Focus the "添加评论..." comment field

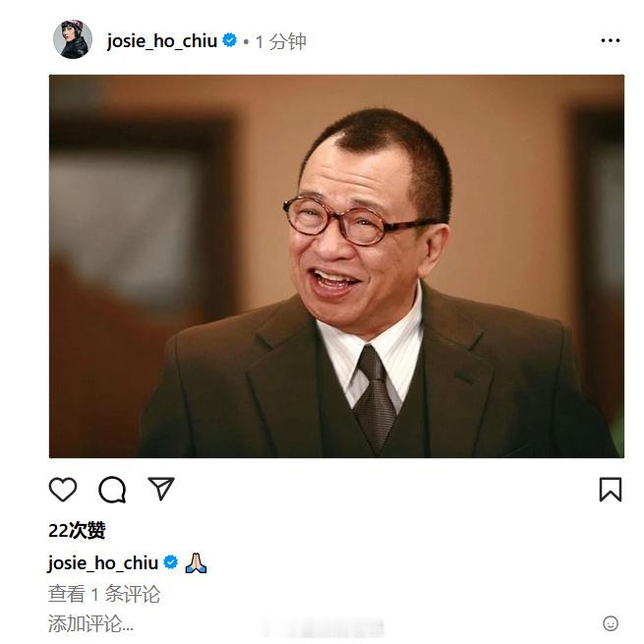pyautogui.click(x=321, y=623)
